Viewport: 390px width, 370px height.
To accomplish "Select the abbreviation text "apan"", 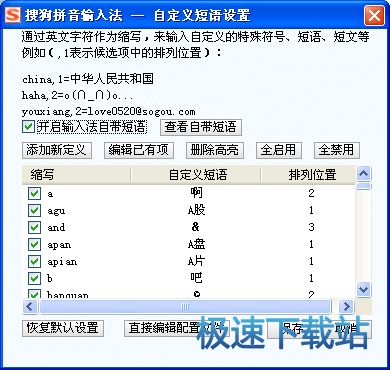I will [59, 245].
